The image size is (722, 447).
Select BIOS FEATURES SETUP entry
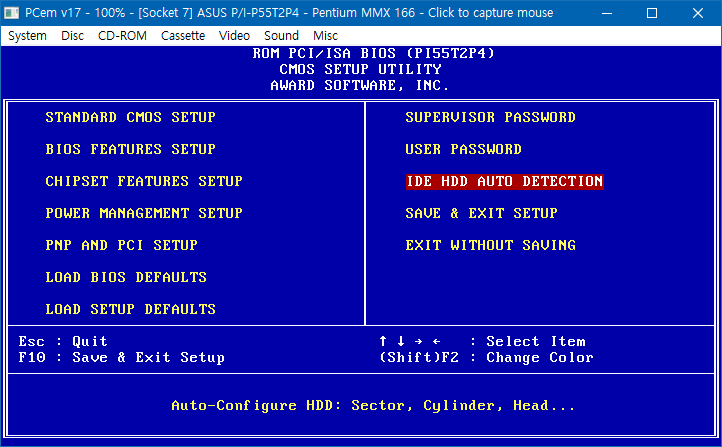(130, 149)
